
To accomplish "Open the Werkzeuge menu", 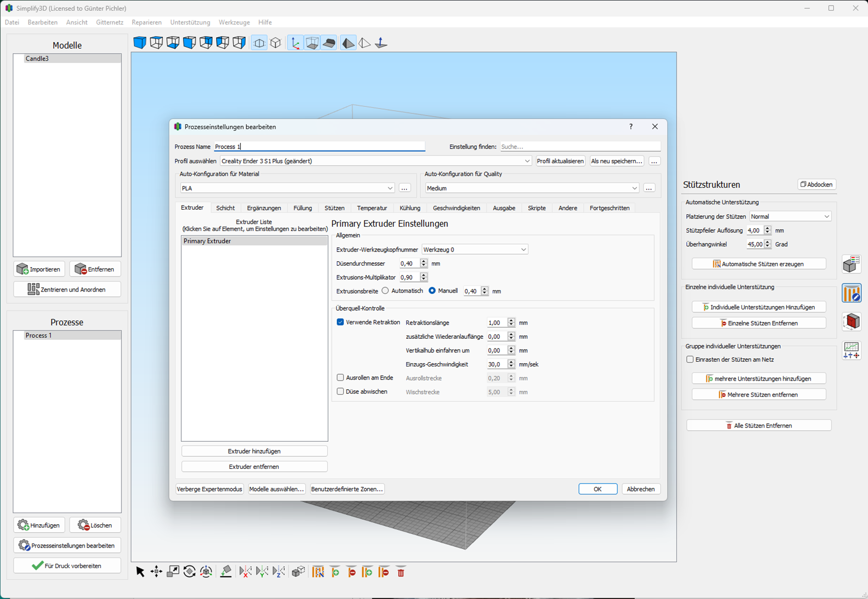I will [234, 22].
